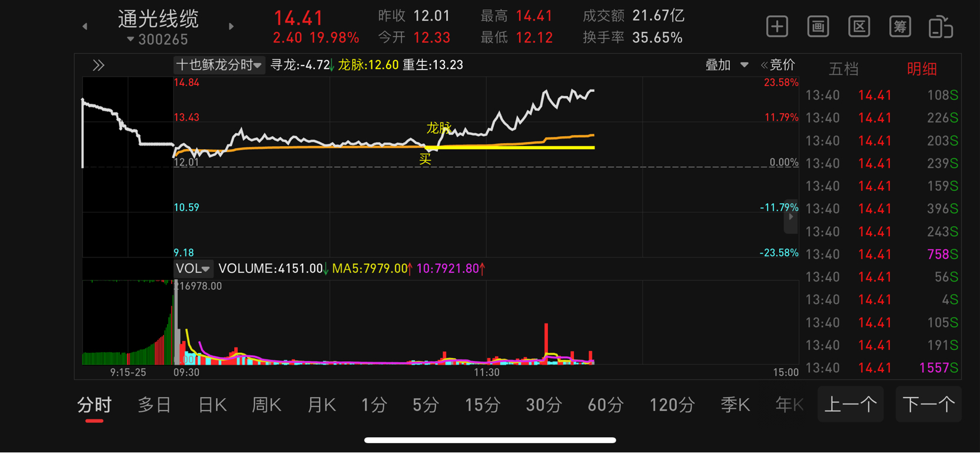The width and height of the screenshot is (980, 453).
Task: Select the 周K weekly candlestick tab
Action: click(x=267, y=405)
